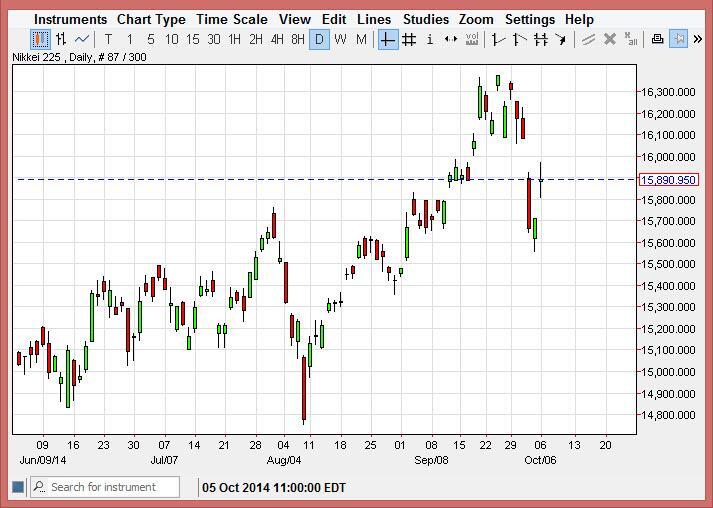The height and width of the screenshot is (508, 713).
Task: Toggle Daily 'D' time scale button
Action: [319, 40]
